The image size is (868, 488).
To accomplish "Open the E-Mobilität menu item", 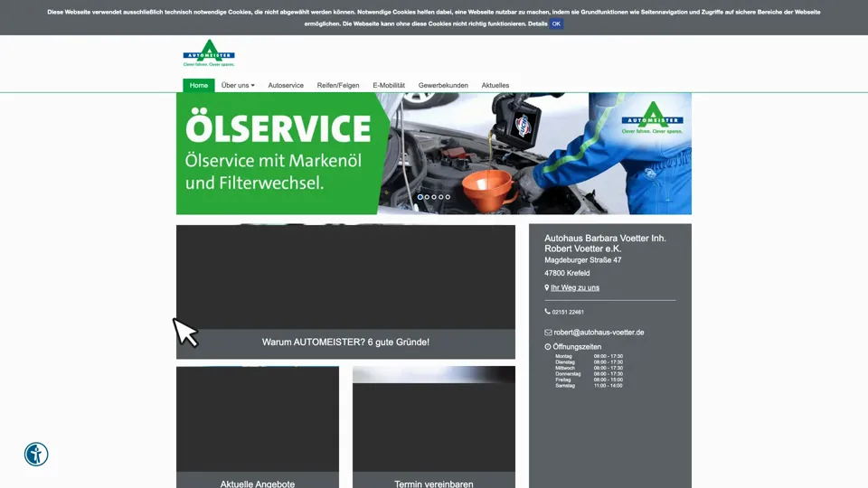I will click(389, 85).
